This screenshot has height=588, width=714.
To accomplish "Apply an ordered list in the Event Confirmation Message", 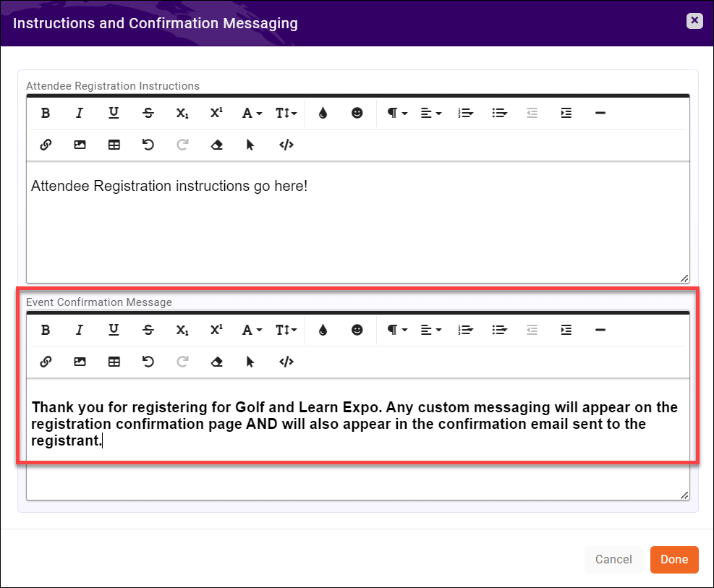I will pyautogui.click(x=465, y=330).
